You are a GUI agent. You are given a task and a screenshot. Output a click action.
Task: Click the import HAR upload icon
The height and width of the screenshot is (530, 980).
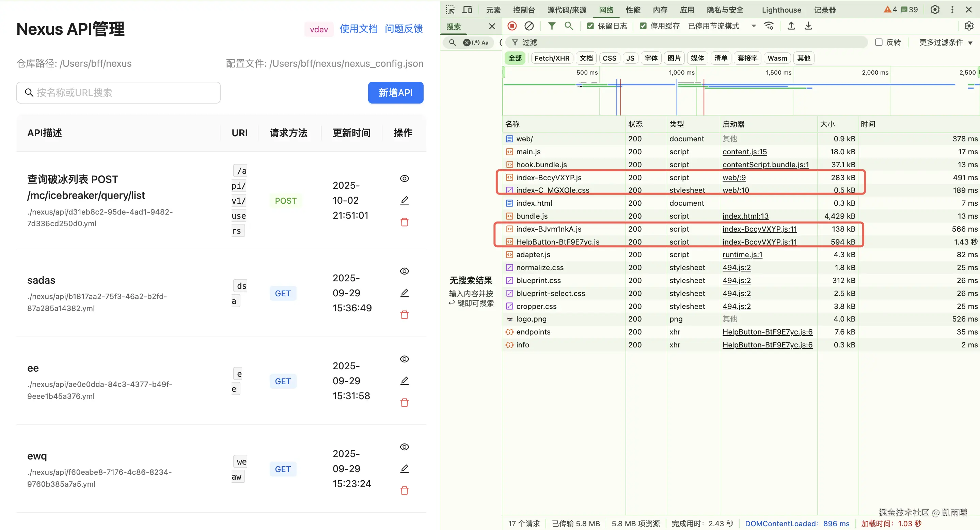click(x=791, y=26)
